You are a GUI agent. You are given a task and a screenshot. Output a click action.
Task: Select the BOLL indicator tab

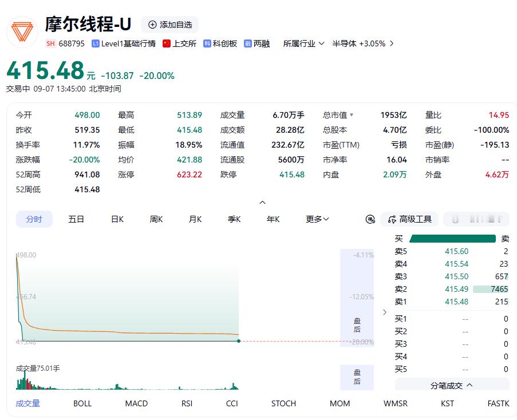pos(82,403)
